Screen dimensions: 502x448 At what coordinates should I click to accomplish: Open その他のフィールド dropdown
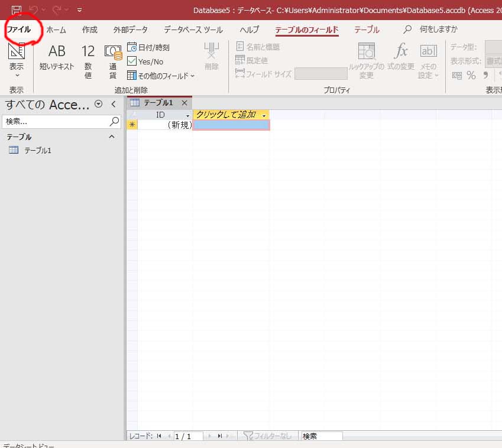click(x=161, y=76)
